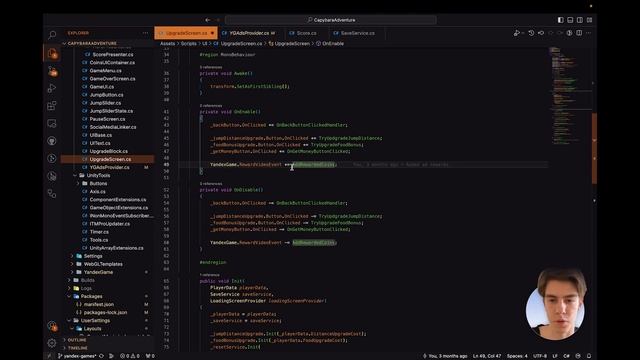The height and width of the screenshot is (360, 640).
Task: Open the editor More Actions ellipsis
Action: [589, 33]
